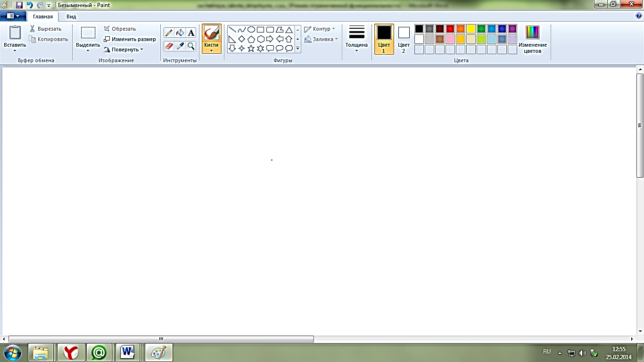Screen dimensions: 644x362
Task: Choose the Left arrow shape
Action: point(280,39)
